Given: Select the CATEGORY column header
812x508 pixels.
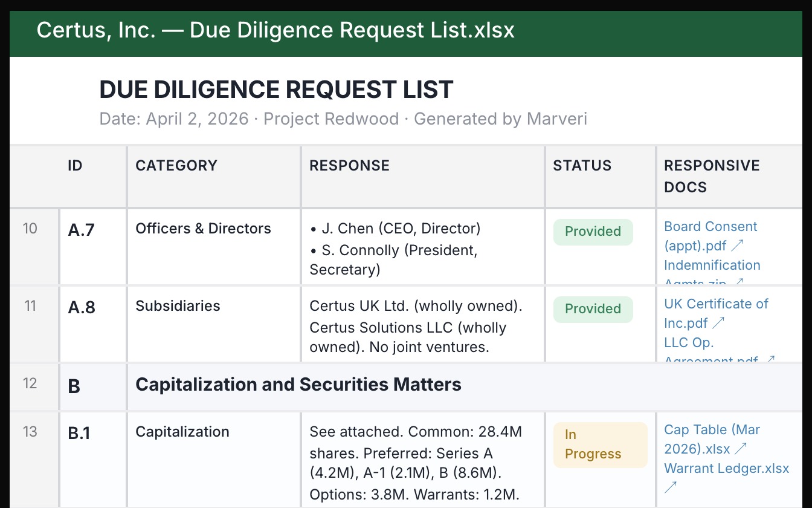Looking at the screenshot, I should click(214, 177).
